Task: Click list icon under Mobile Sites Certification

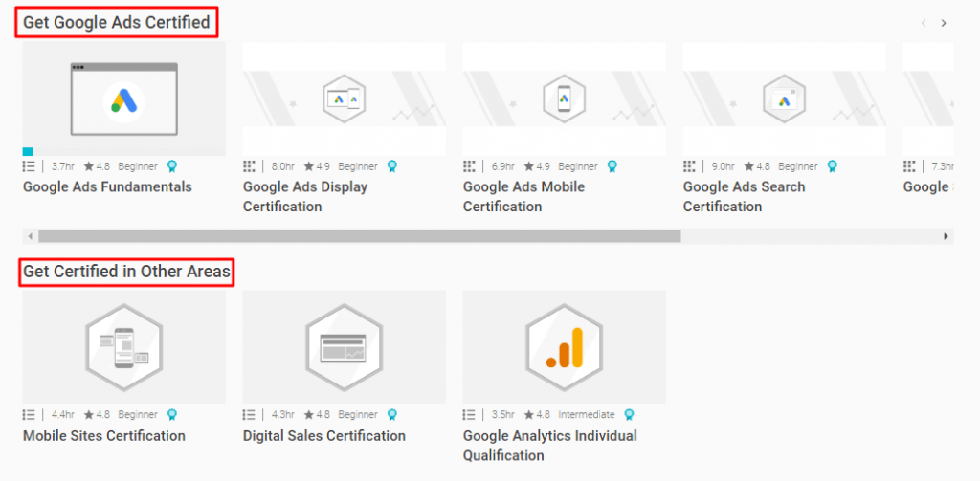Action: tap(29, 415)
